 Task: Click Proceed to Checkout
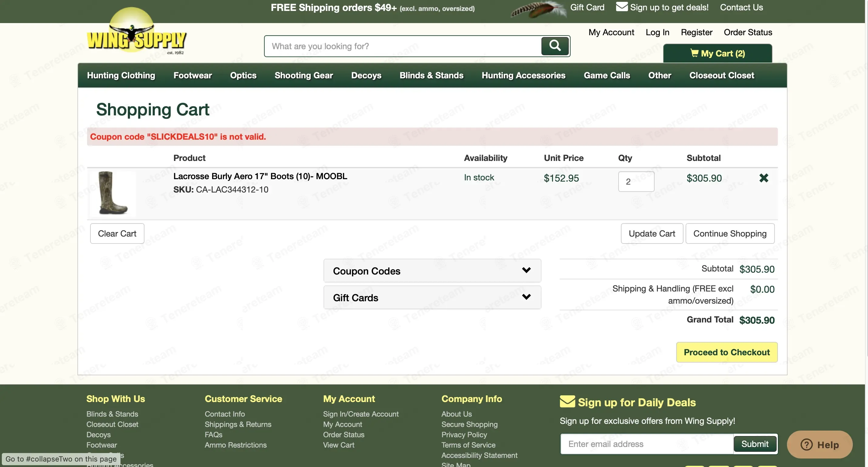tap(727, 352)
